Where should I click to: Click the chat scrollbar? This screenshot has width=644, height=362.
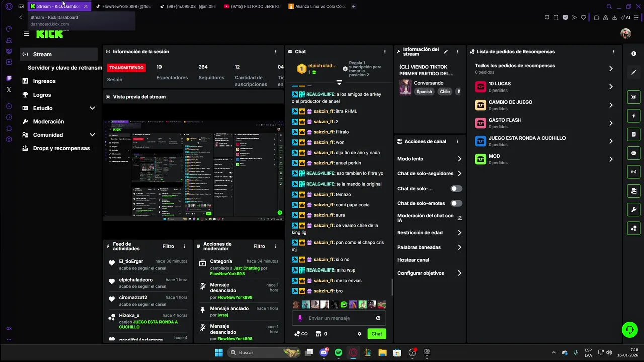click(392, 288)
